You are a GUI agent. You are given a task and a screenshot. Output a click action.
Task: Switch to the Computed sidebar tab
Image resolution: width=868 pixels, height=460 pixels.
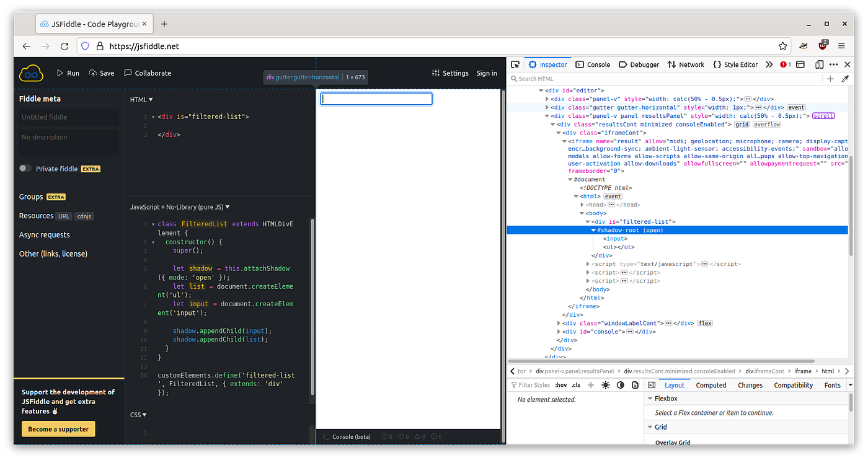[711, 385]
